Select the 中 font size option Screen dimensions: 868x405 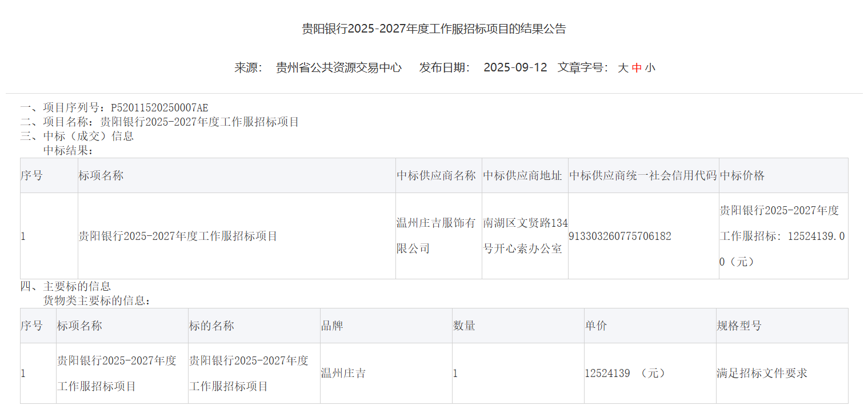pos(637,68)
